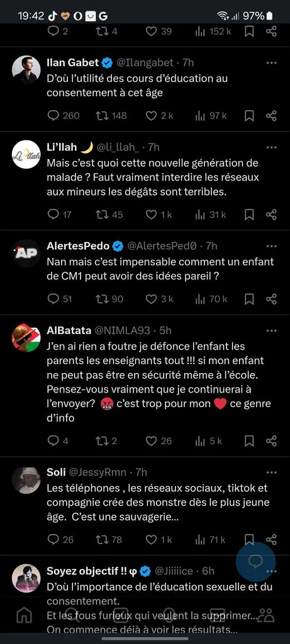The image size is (290, 644).
Task: Like Ilan Gabet's reply with the heart icon
Action: [152, 116]
